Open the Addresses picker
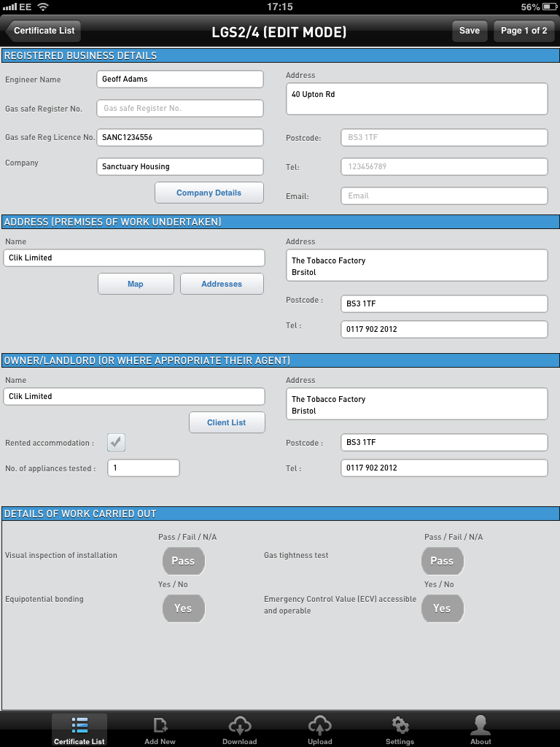Image resolution: width=560 pixels, height=747 pixels. [222, 284]
